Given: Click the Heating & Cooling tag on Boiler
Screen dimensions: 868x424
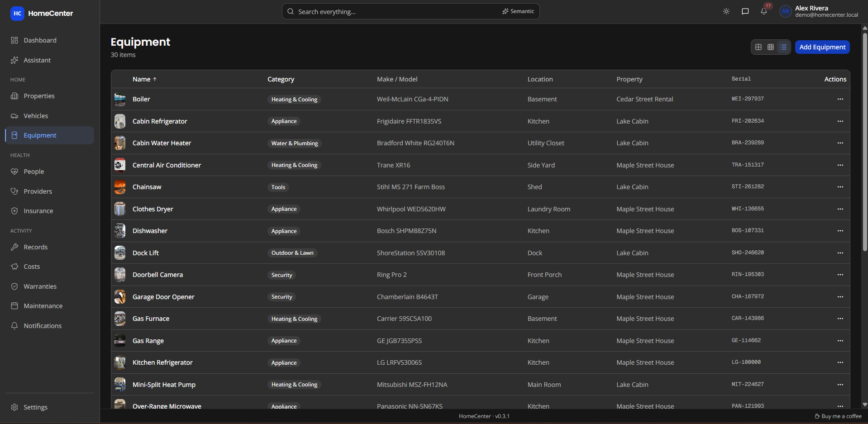Looking at the screenshot, I should click(294, 100).
